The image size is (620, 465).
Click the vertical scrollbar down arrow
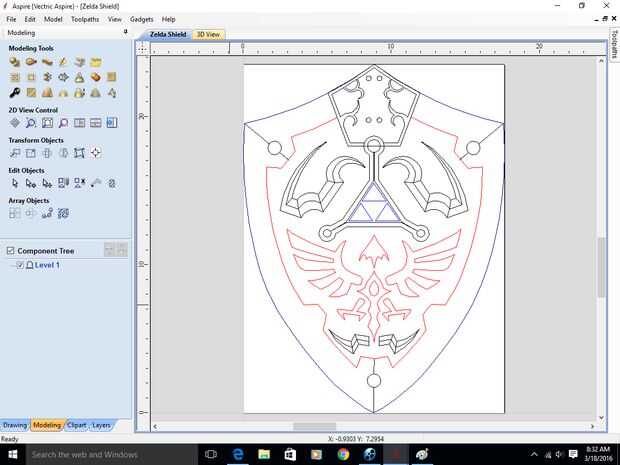pos(601,417)
